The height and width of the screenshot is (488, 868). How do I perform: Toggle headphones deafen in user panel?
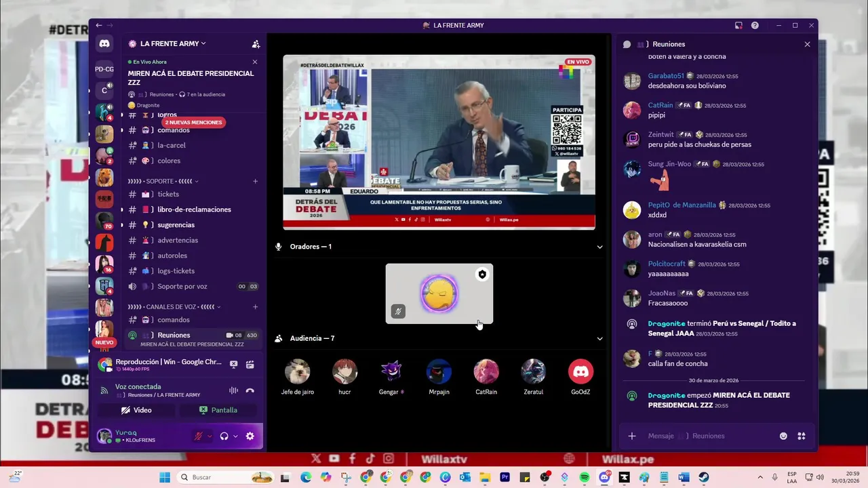224,436
